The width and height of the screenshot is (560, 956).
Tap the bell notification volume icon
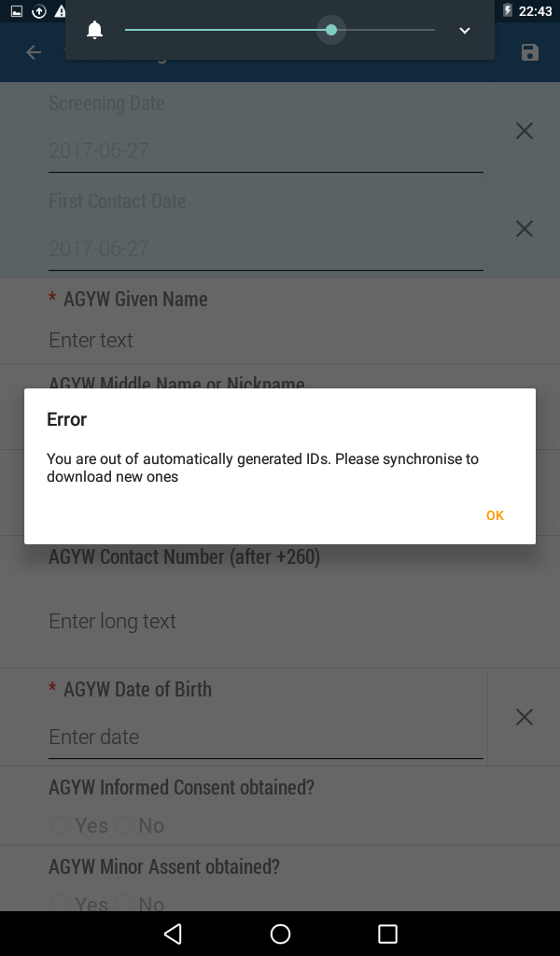coord(94,30)
